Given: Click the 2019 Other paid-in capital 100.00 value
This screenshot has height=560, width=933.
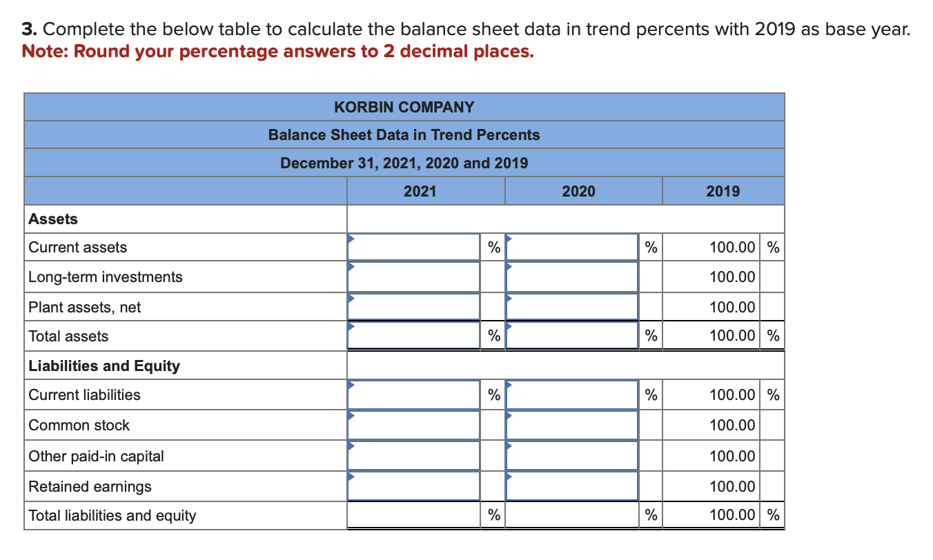Looking at the screenshot, I should click(733, 456).
